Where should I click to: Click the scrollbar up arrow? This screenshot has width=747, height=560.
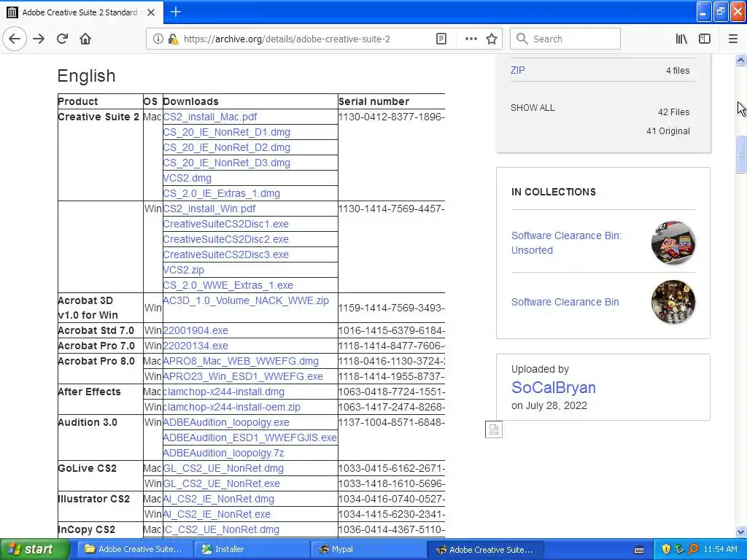pyautogui.click(x=740, y=60)
